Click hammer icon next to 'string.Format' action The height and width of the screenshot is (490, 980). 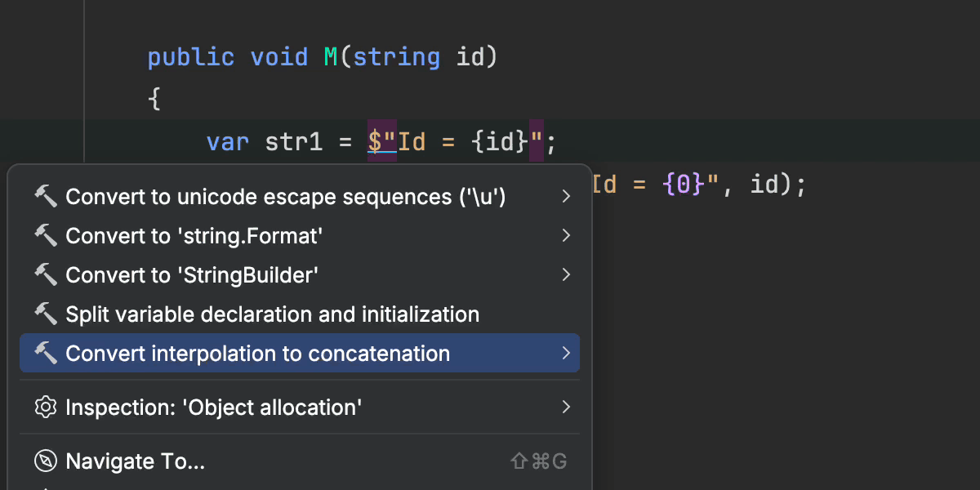pyautogui.click(x=45, y=235)
